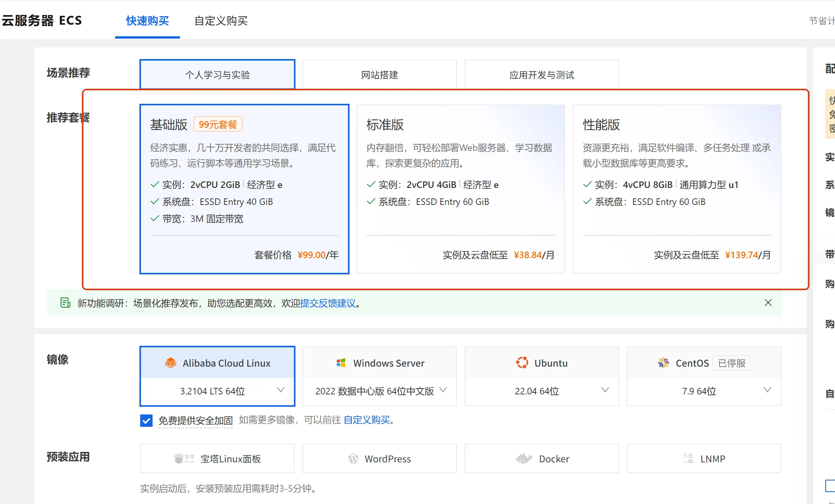This screenshot has width=835, height=504.
Task: Click the LNMP logo icon
Action: (688, 458)
